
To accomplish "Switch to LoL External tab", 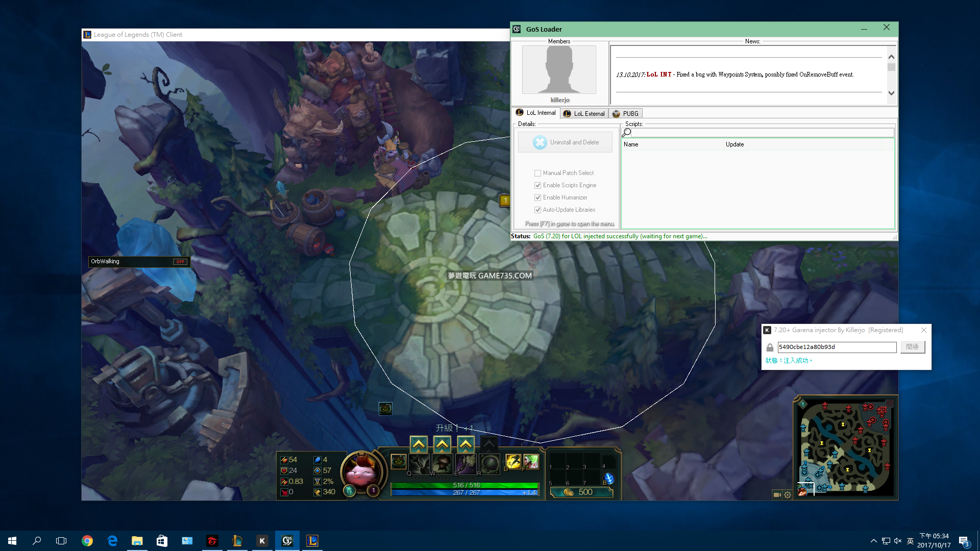I will 584,113.
